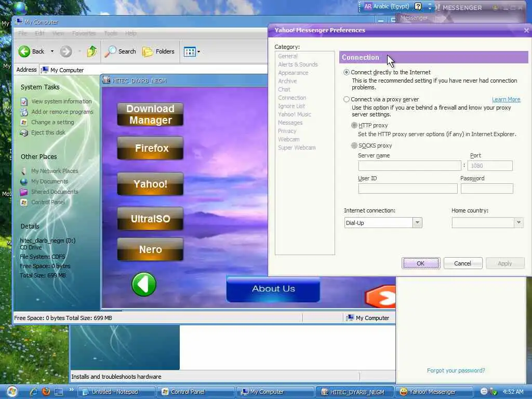Image resolution: width=532 pixels, height=399 pixels.
Task: Click the Folders toolbar button
Action: pos(158,51)
